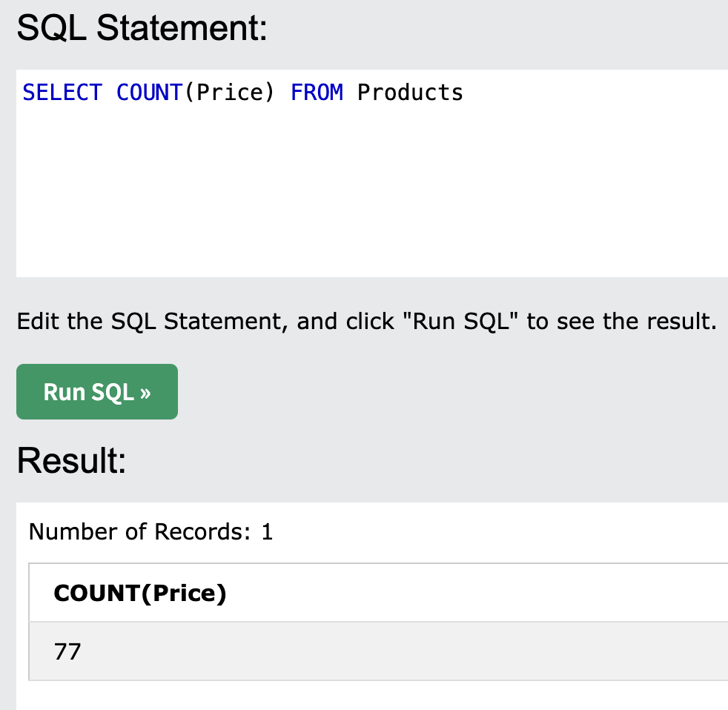Click the Edit the SQL Statement instruction text
The image size is (728, 710).
pos(367,321)
